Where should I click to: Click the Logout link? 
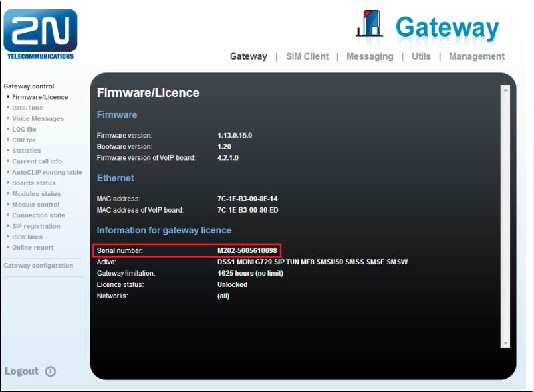(x=21, y=371)
